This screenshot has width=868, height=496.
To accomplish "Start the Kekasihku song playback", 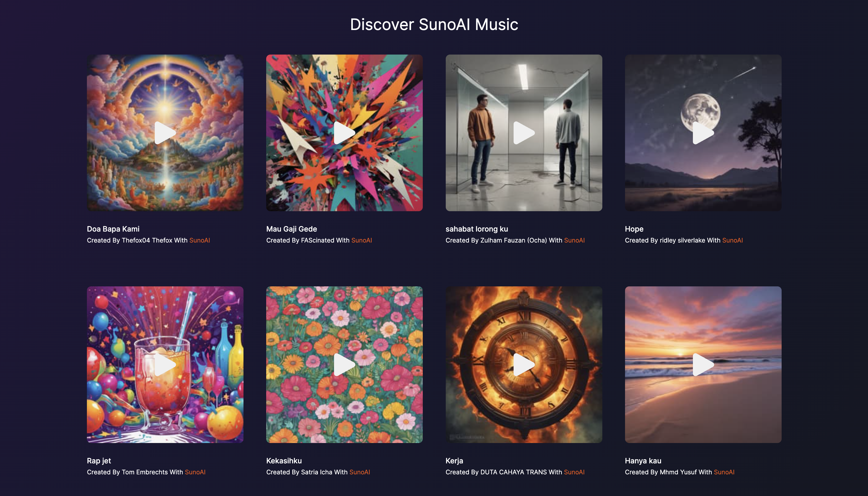I will (x=344, y=364).
